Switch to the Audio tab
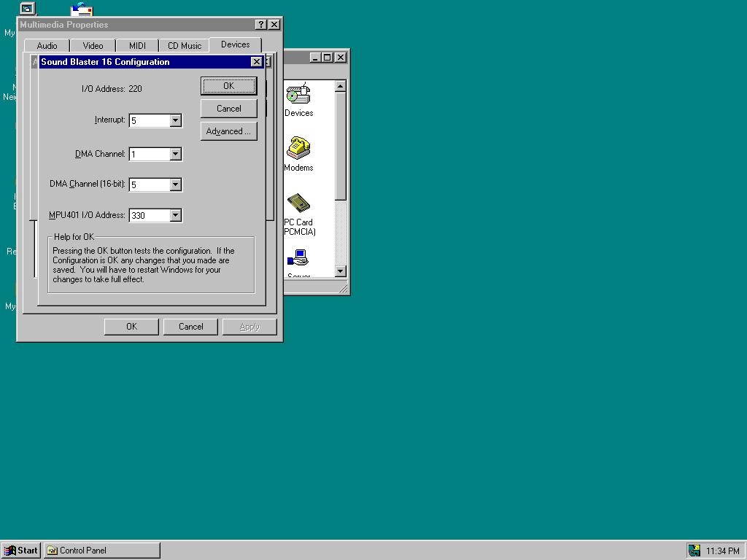The width and height of the screenshot is (747, 560). (47, 46)
